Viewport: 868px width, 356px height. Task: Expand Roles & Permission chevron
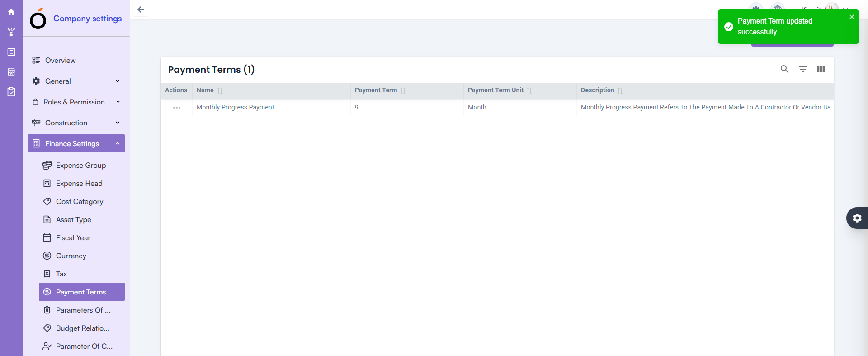click(118, 102)
